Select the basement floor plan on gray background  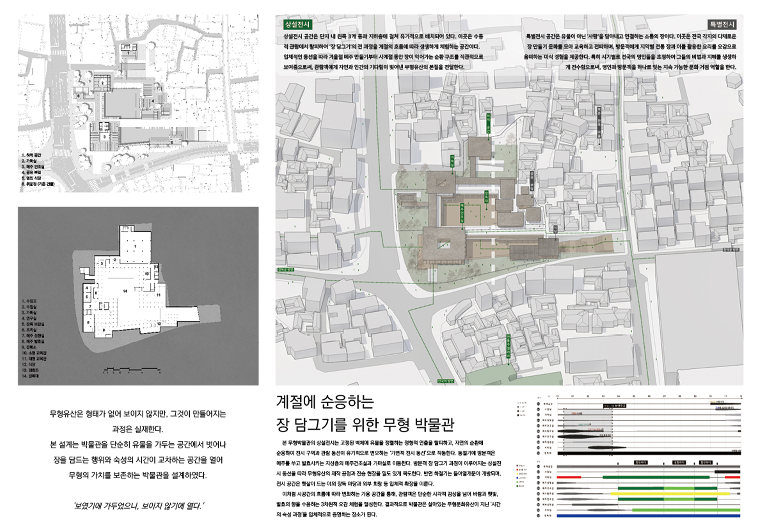tap(138, 296)
